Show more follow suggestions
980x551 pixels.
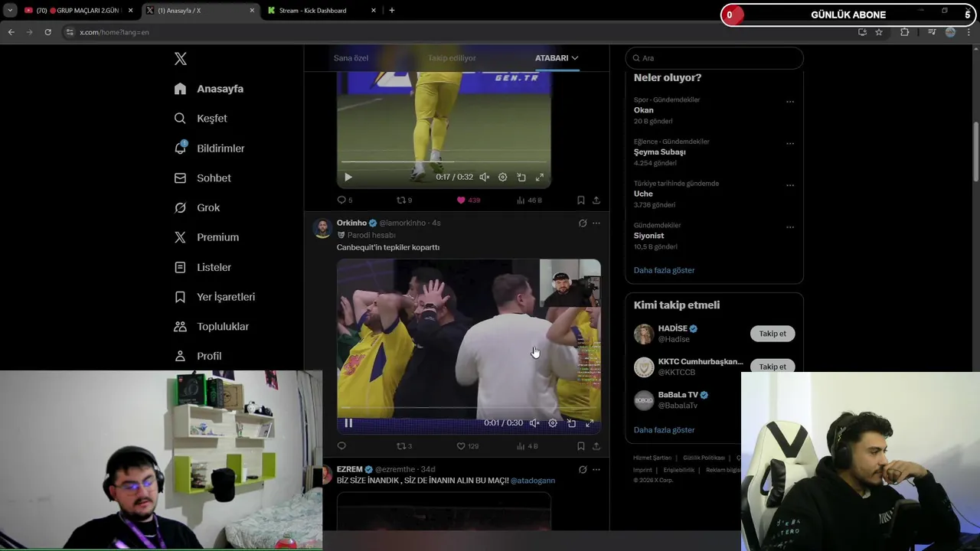pyautogui.click(x=665, y=430)
